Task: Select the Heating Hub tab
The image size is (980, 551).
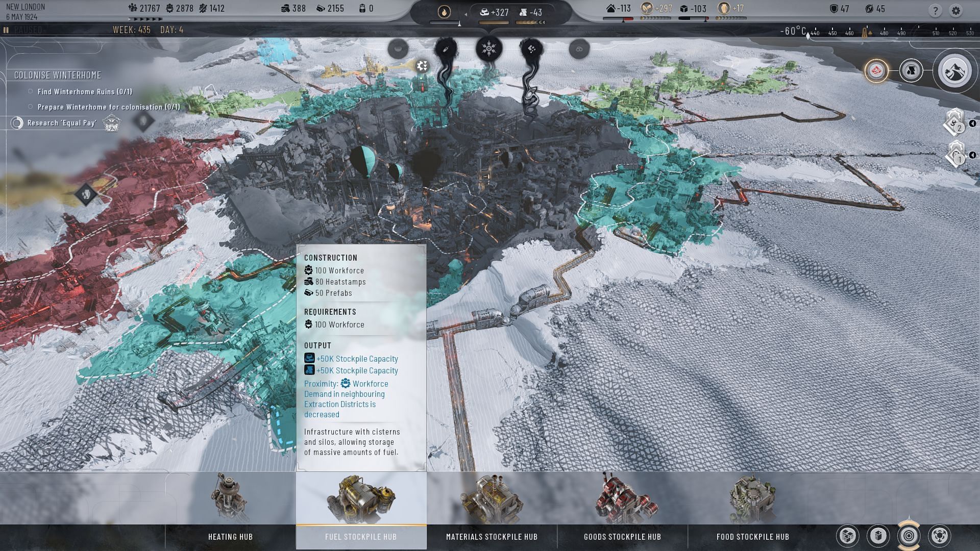Action: tap(230, 537)
